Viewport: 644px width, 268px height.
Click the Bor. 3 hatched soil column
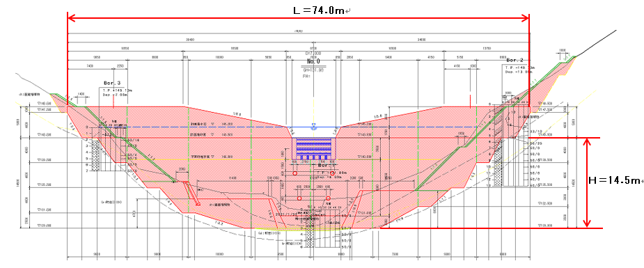click(x=95, y=155)
